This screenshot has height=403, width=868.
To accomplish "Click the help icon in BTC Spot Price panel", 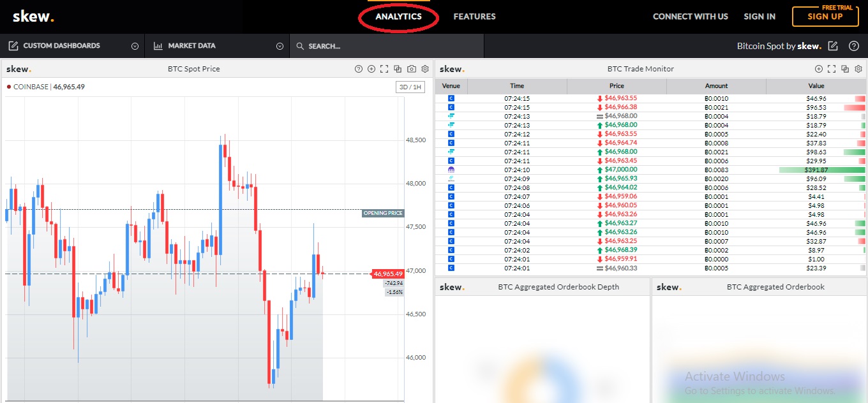I will click(x=359, y=69).
